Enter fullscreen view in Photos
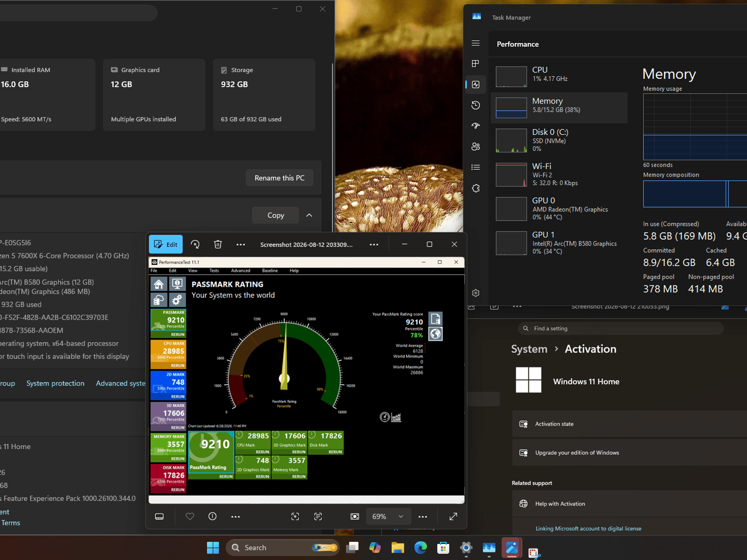Screen dimensions: 747x560 point(453,516)
